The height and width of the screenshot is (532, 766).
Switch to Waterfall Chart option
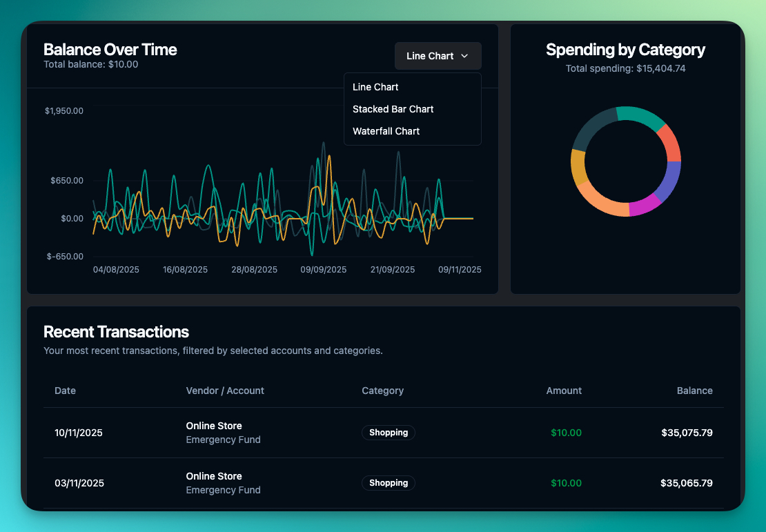386,131
